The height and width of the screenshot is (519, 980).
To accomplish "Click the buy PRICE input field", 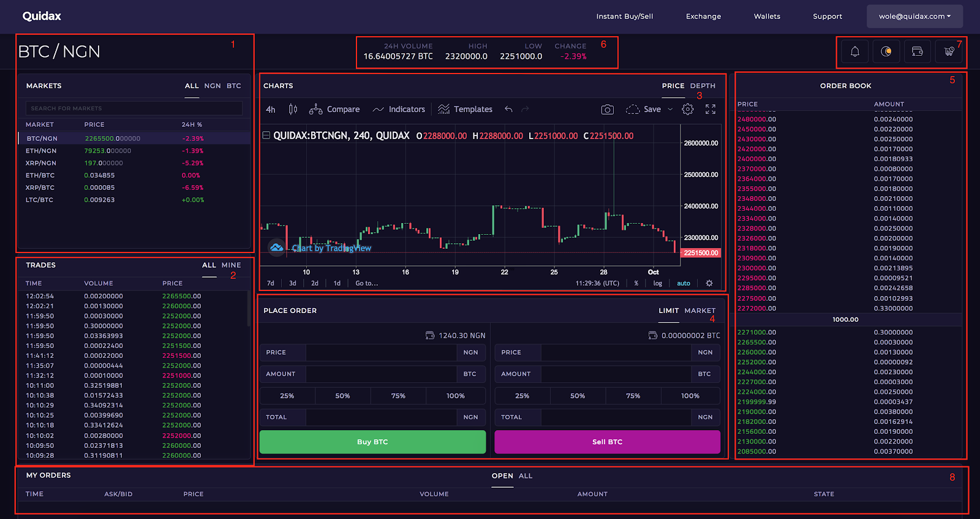I will (x=381, y=352).
